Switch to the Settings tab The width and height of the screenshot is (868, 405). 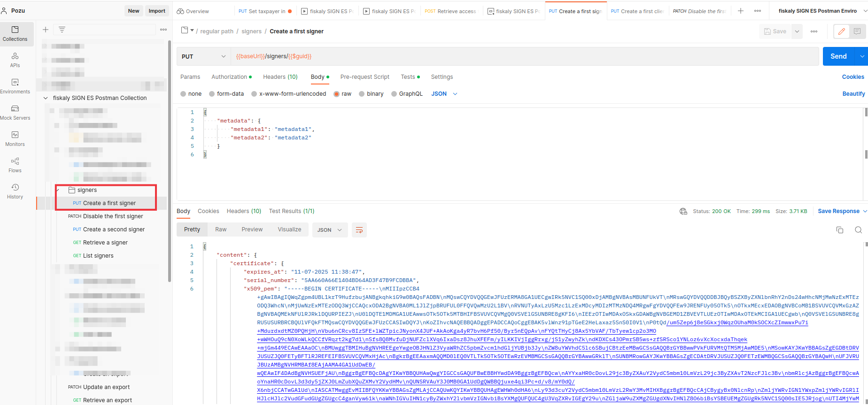442,77
